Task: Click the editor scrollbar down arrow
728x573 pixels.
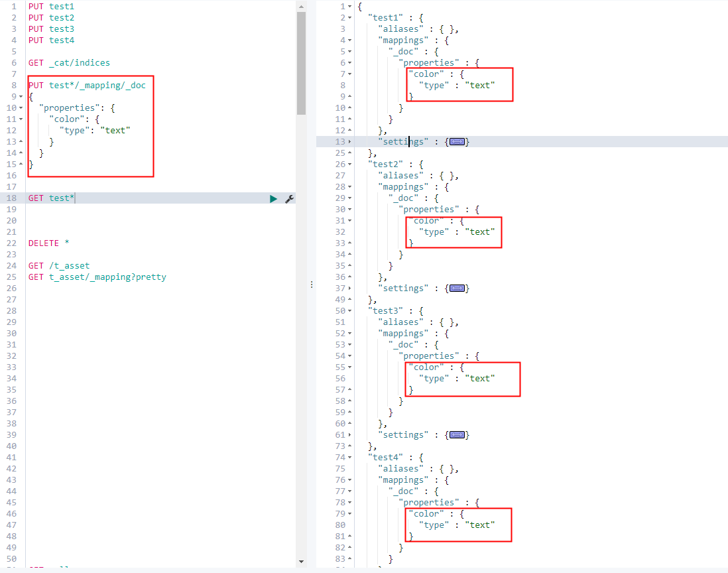Action: (x=301, y=561)
